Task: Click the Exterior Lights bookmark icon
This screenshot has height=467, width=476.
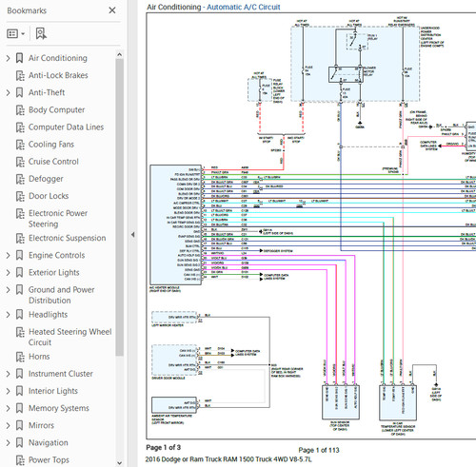Action: tap(20, 272)
